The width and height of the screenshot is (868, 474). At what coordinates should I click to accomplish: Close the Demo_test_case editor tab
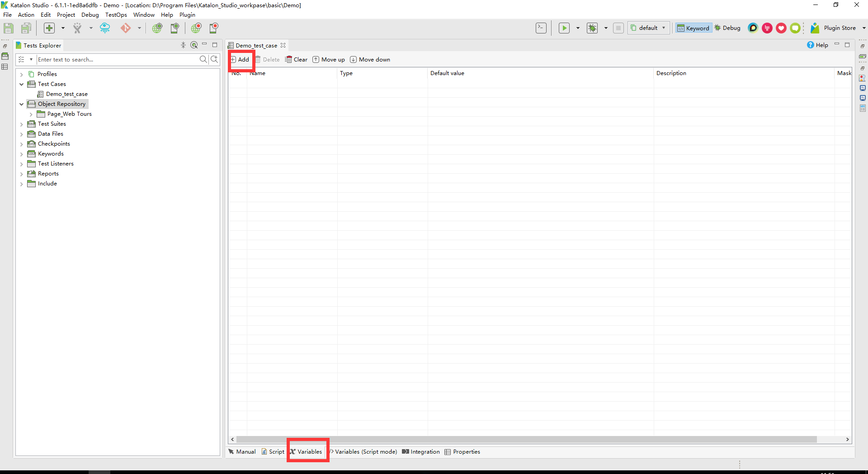[283, 45]
